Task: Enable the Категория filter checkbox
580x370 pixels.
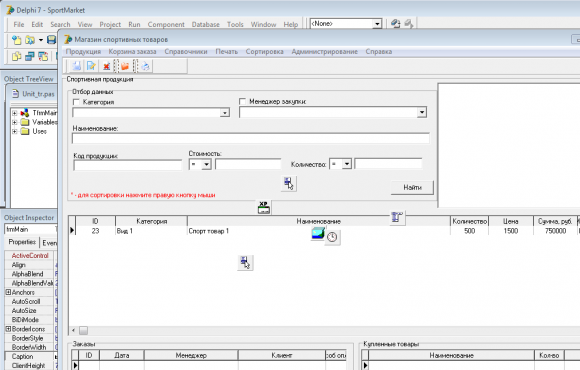Action: [76, 102]
